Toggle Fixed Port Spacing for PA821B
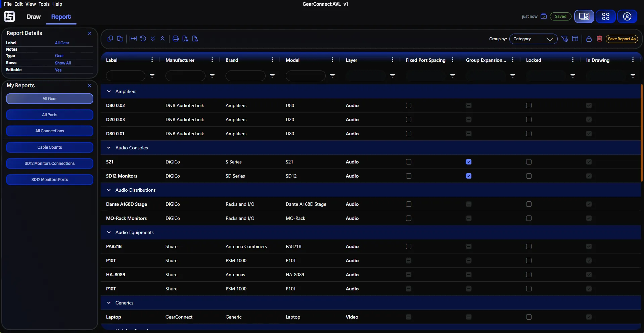 409,246
